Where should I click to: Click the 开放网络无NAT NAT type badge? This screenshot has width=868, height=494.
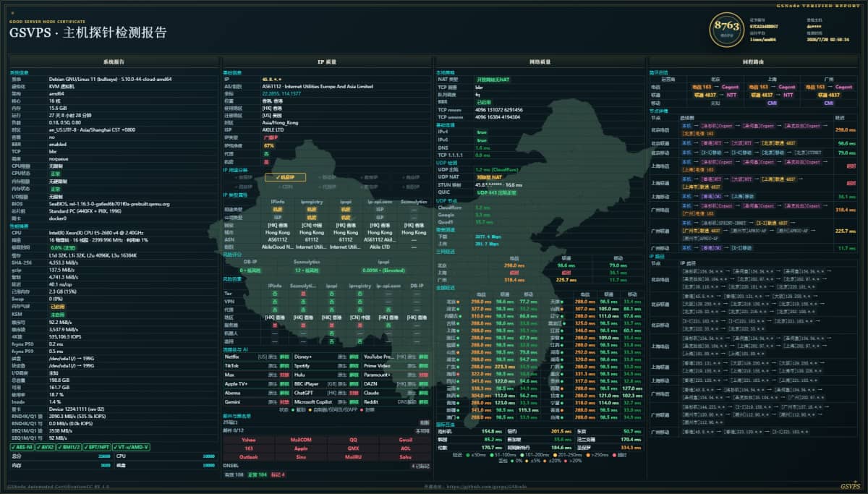(493, 79)
